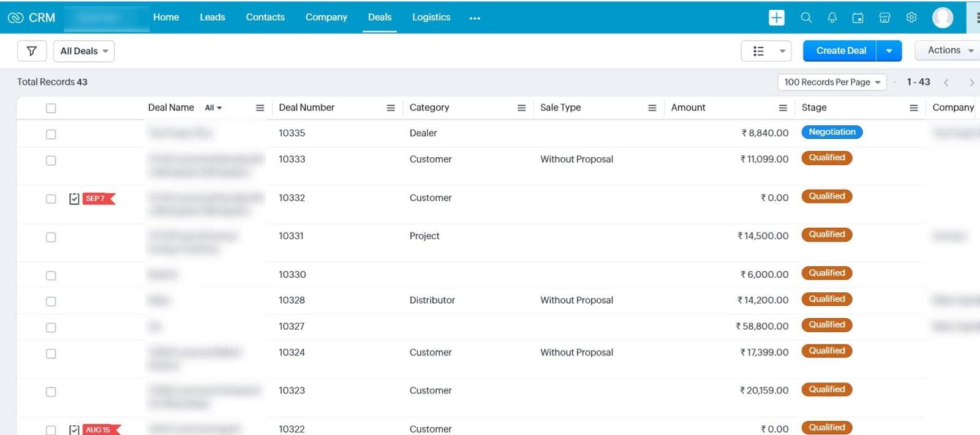Go to next records page arrow
This screenshot has height=435, width=980.
[971, 83]
